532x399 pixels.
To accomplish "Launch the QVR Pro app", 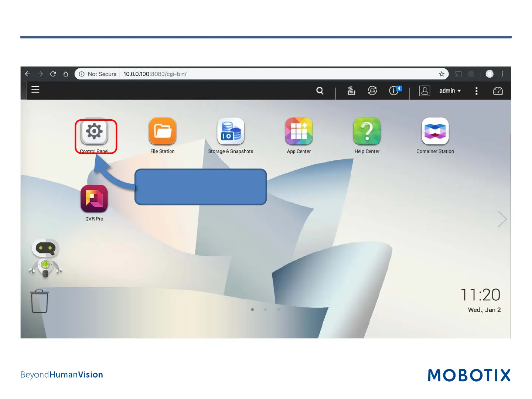I will click(x=94, y=199).
